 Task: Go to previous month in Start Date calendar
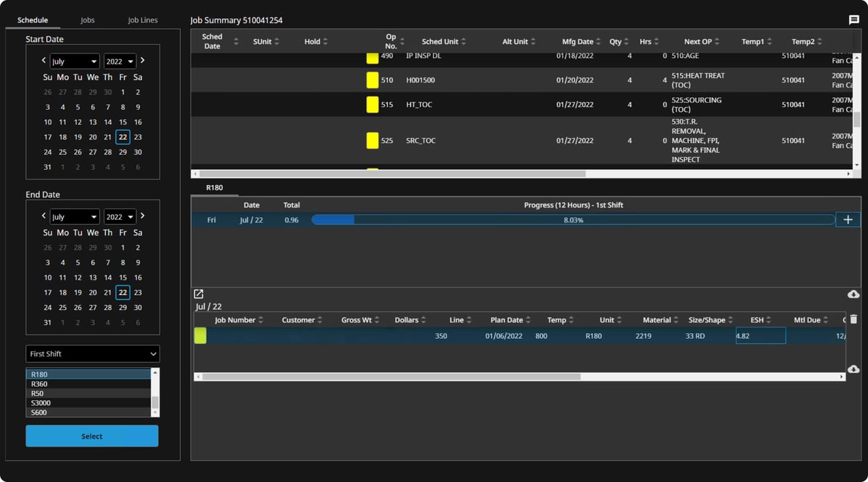(x=44, y=61)
